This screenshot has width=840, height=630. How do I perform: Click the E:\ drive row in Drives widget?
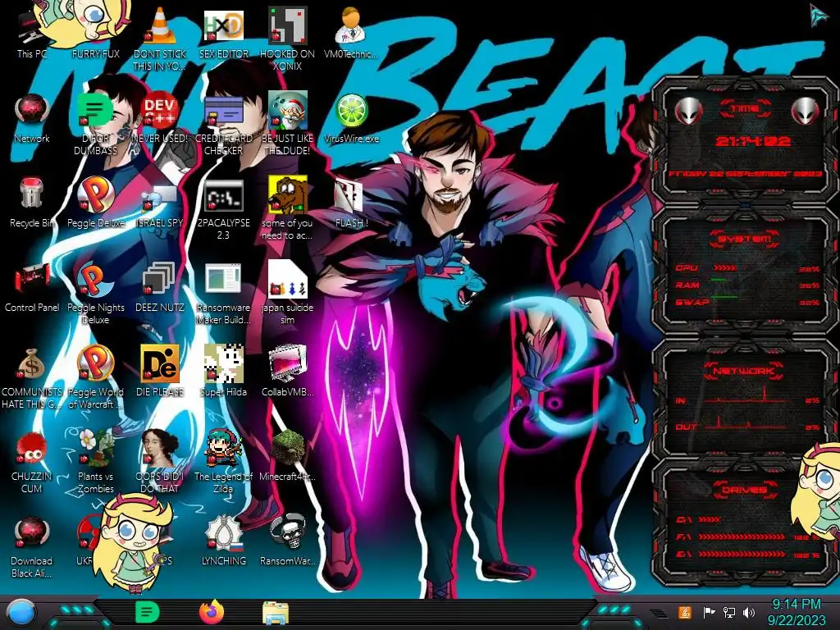point(748,555)
